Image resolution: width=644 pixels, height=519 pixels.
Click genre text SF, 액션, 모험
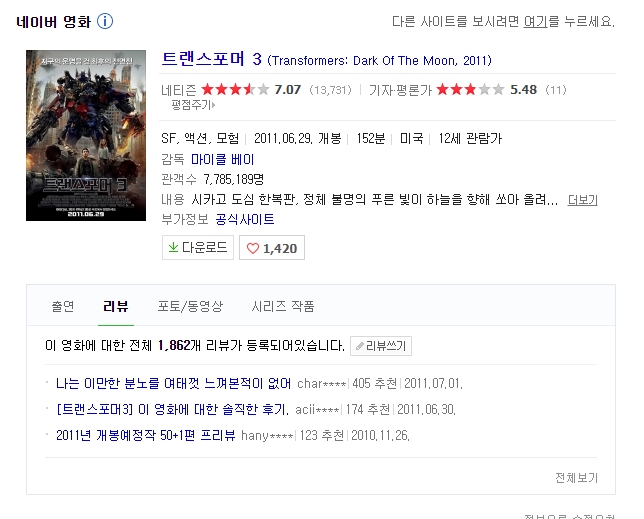pos(200,139)
